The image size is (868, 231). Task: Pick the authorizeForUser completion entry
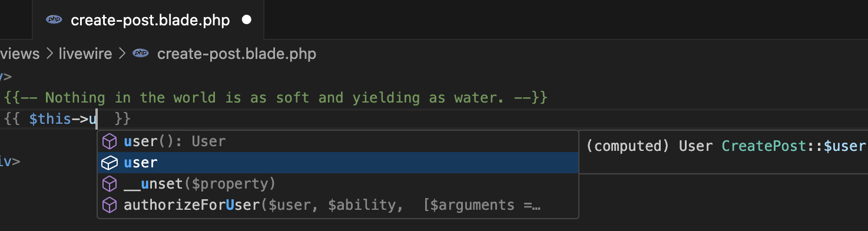(x=337, y=205)
